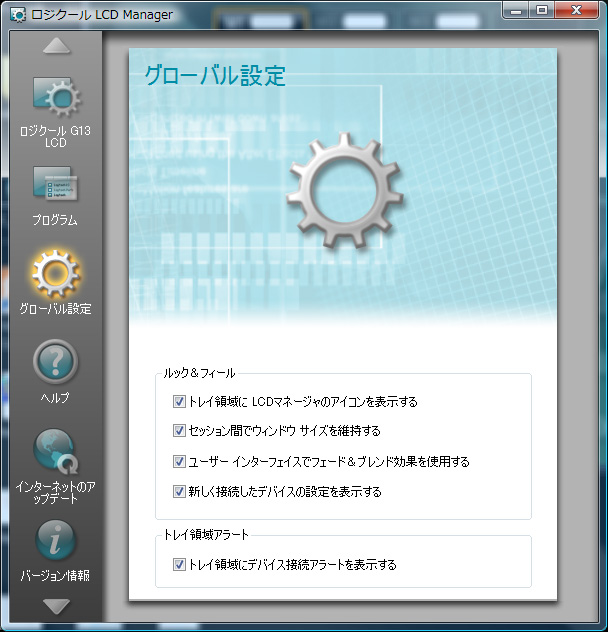Show バージョン情報 info icon
The image size is (608, 632).
pyautogui.click(x=55, y=540)
